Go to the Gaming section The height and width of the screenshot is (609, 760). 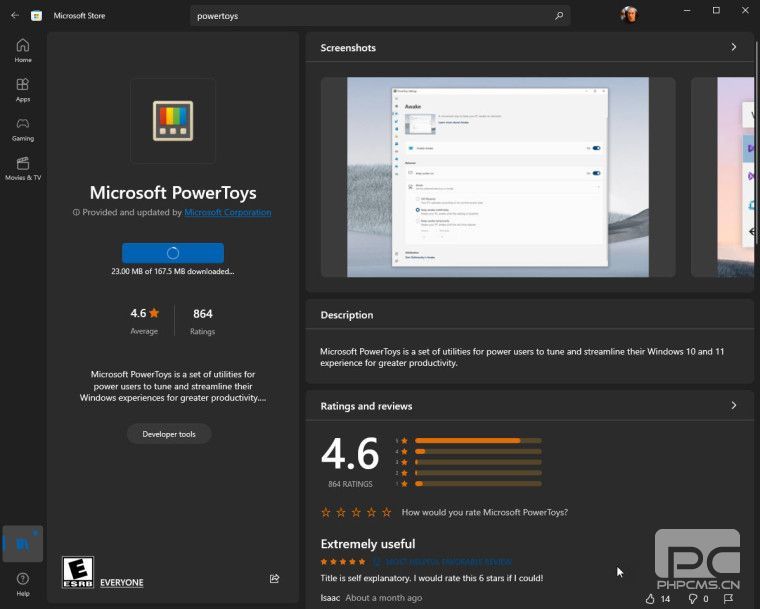(22, 129)
